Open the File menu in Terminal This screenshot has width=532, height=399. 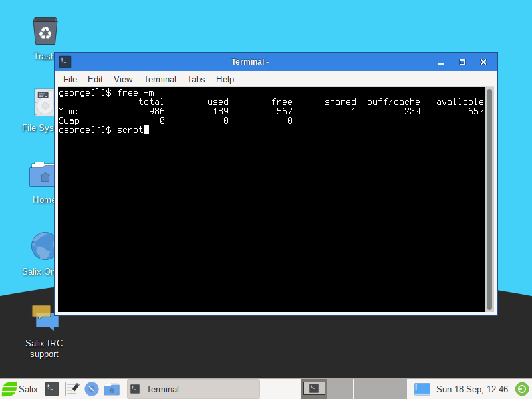coord(70,79)
